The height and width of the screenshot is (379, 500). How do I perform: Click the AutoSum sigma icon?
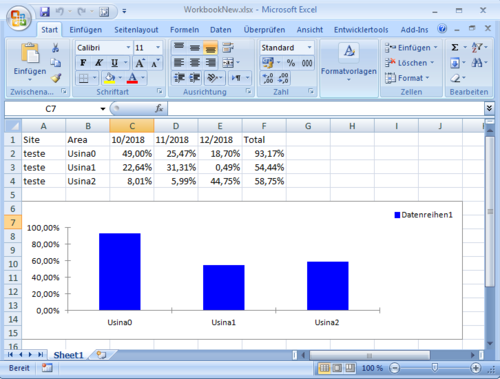455,47
